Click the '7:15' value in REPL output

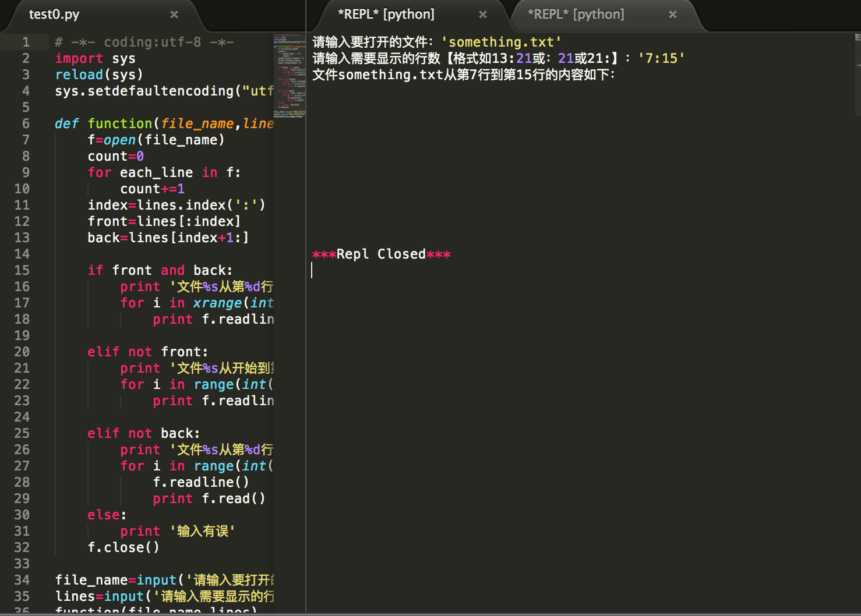tap(661, 58)
